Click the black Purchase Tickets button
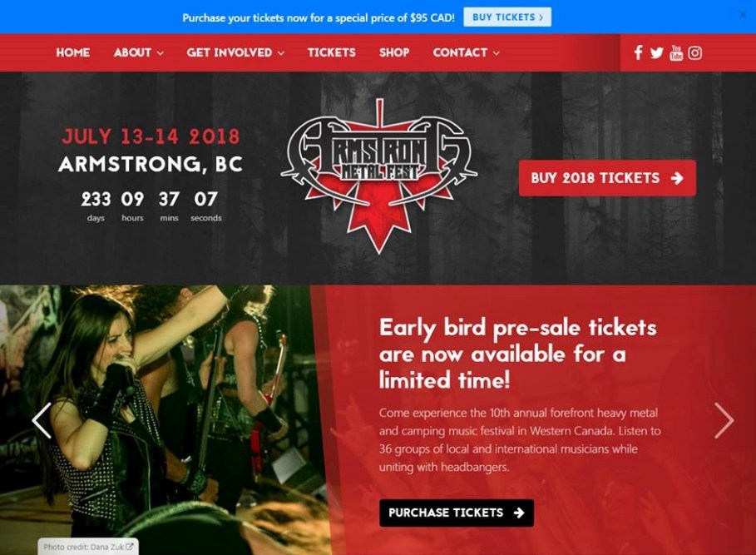Image resolution: width=756 pixels, height=555 pixels. click(x=457, y=513)
